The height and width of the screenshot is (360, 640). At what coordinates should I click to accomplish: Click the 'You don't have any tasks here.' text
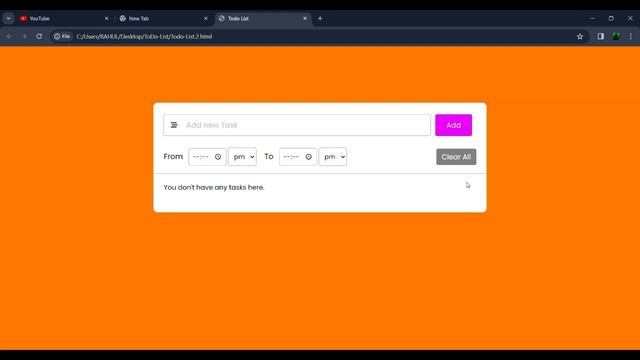click(214, 187)
